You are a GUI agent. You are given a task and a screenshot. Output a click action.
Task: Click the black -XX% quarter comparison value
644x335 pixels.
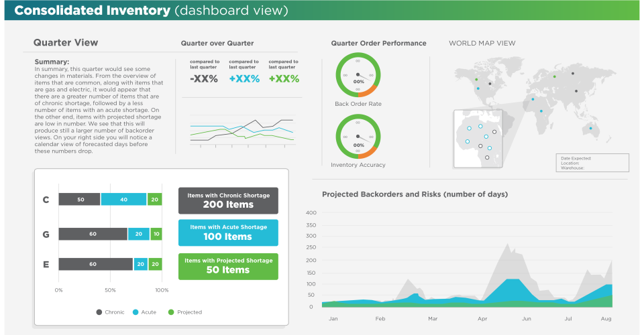pyautogui.click(x=203, y=79)
